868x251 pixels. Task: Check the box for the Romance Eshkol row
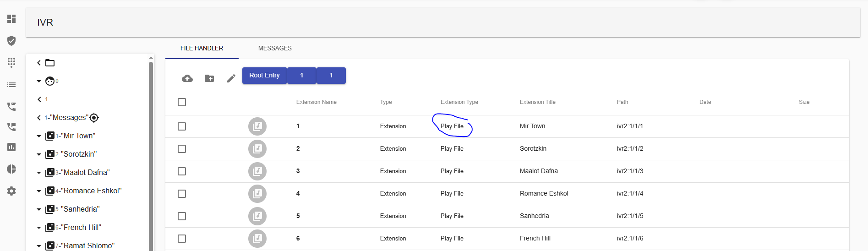[182, 194]
